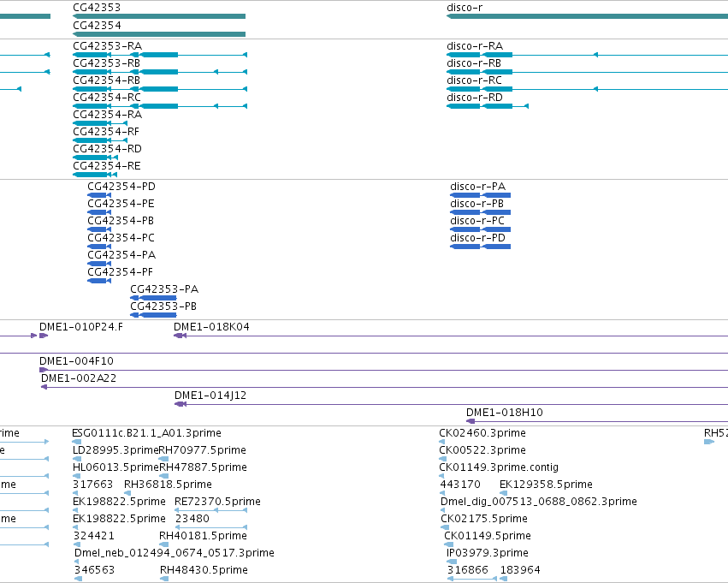Open EST RH40181.5prime
The width and height of the screenshot is (728, 583).
pyautogui.click(x=203, y=536)
